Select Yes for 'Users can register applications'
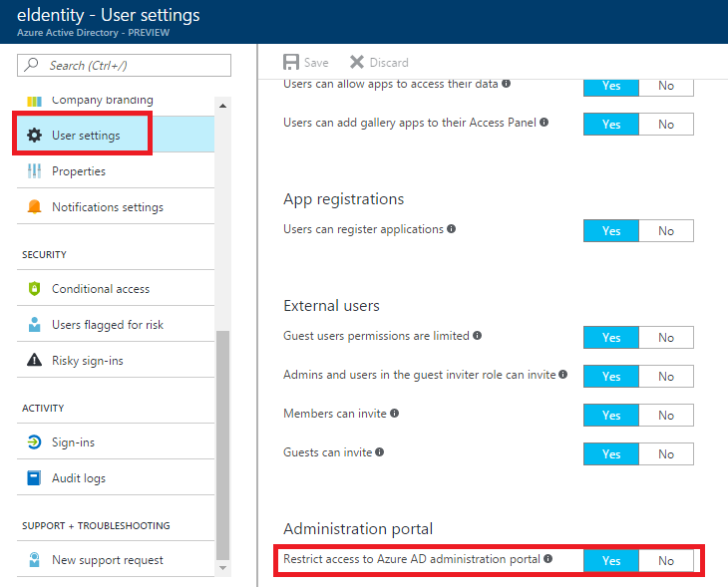Viewport: 728px width, 587px height. click(x=611, y=230)
